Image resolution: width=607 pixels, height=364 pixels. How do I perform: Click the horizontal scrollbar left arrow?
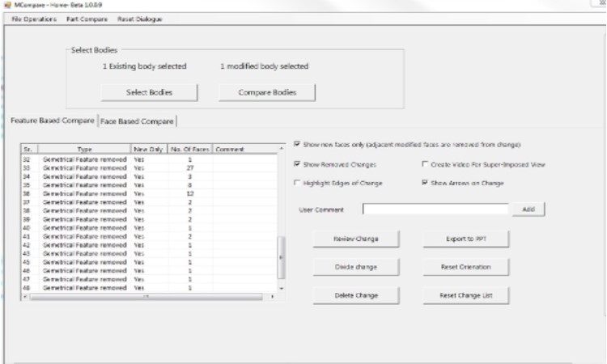click(x=24, y=297)
